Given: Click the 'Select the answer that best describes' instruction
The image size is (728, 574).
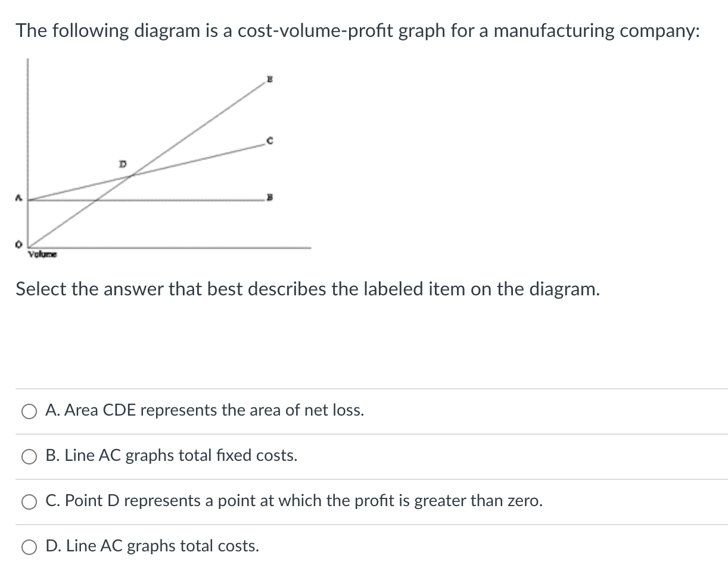Looking at the screenshot, I should (x=307, y=289).
